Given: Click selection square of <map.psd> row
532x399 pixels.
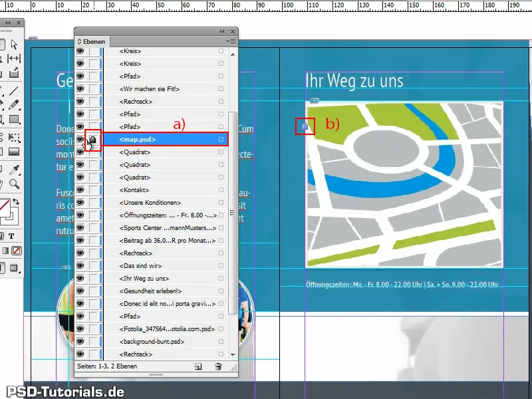Looking at the screenshot, I should tap(221, 139).
